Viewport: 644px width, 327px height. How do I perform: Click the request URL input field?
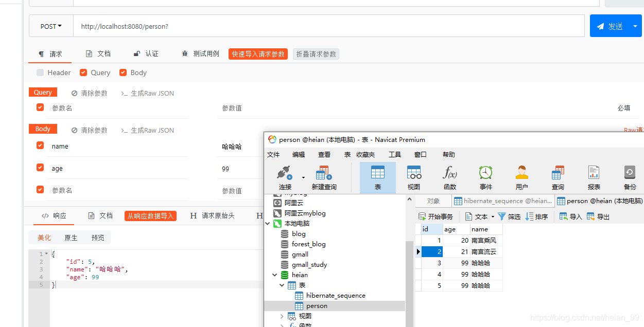tap(328, 26)
